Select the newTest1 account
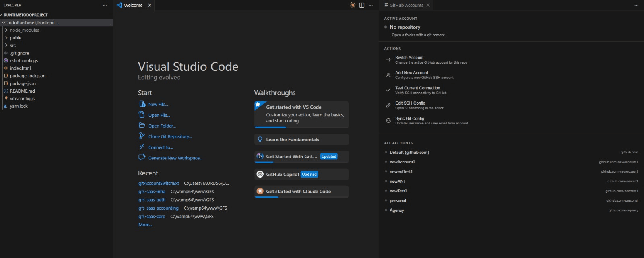This screenshot has height=258, width=644. [511, 191]
